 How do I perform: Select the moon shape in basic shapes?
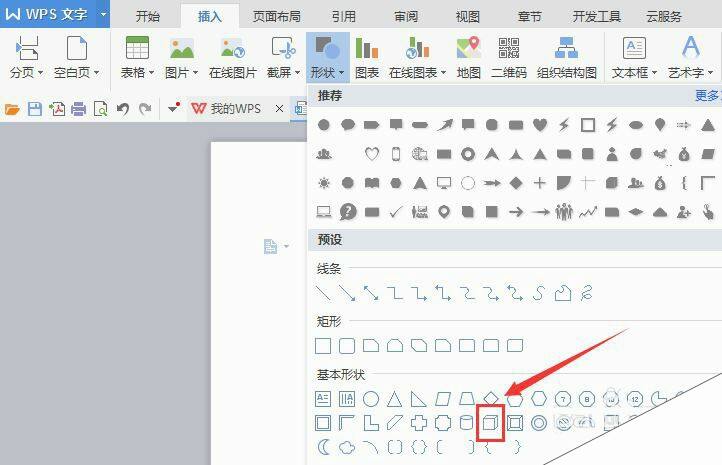point(324,447)
